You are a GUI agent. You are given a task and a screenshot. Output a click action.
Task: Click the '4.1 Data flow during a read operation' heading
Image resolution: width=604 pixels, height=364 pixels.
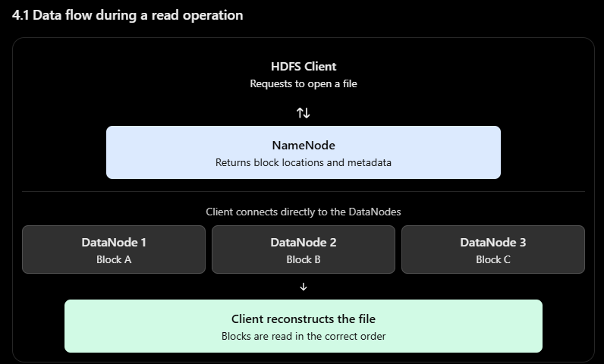click(127, 15)
